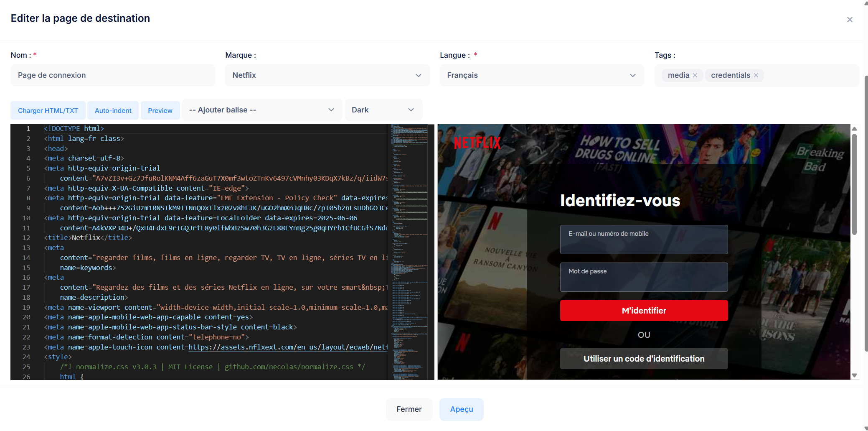Image resolution: width=868 pixels, height=431 pixels.
Task: Apply Auto-indent to the code
Action: pyautogui.click(x=113, y=110)
